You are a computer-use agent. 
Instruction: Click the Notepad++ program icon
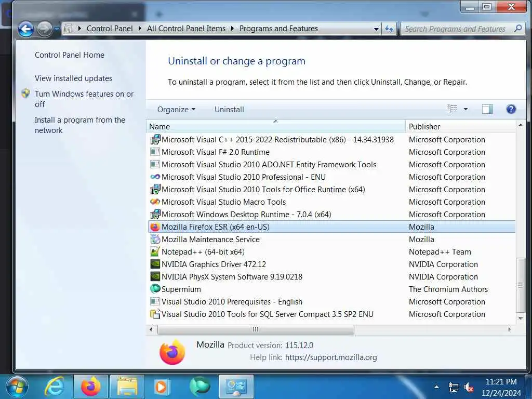[x=155, y=252]
